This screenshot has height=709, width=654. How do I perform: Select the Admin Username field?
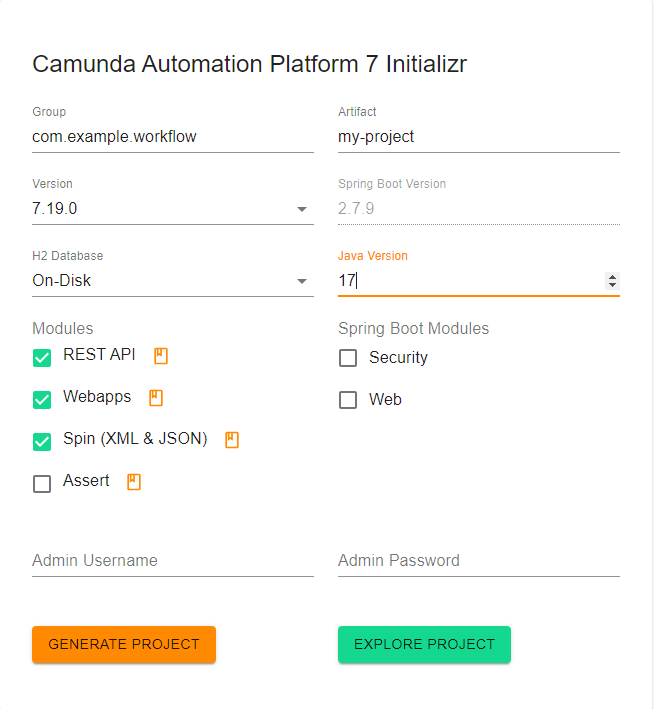(172, 561)
